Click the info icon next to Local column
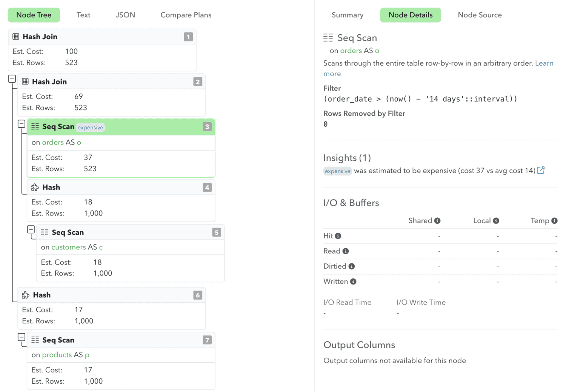Screen dimensions: 566x392 click(x=496, y=220)
